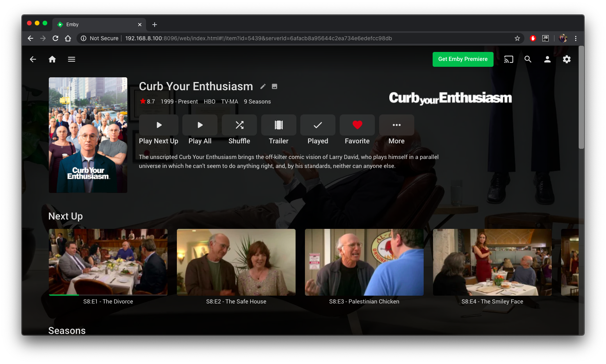Click Get Emby Premiere button
Image resolution: width=606 pixels, height=364 pixels.
point(463,59)
